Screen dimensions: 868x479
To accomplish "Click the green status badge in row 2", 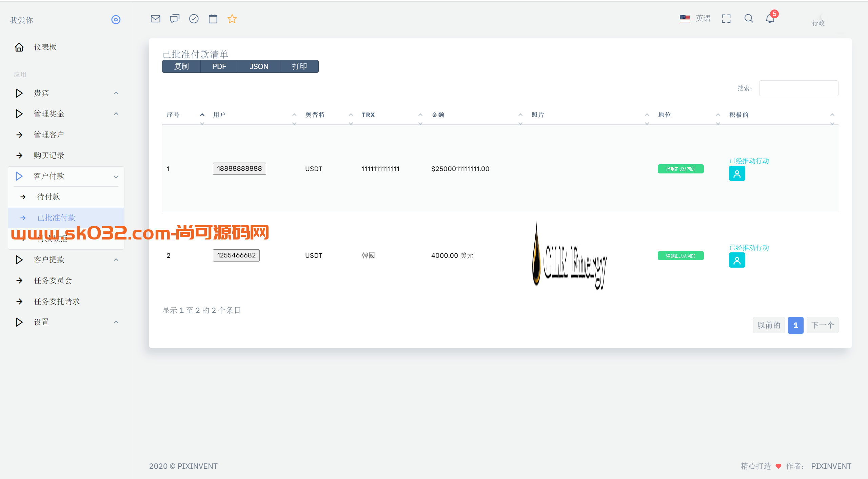I will click(680, 256).
